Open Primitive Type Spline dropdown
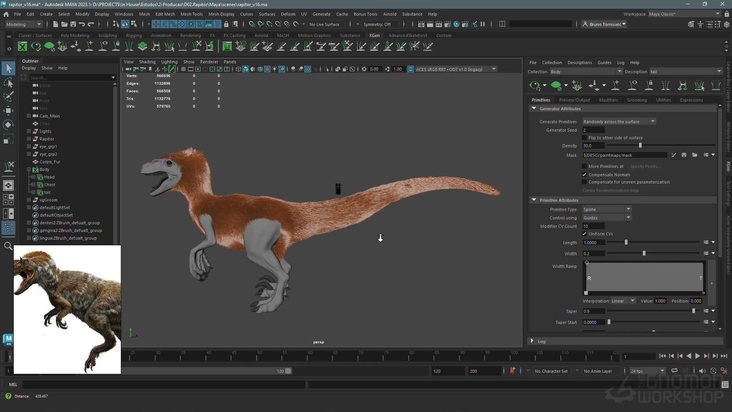The width and height of the screenshot is (732, 412). (x=606, y=209)
